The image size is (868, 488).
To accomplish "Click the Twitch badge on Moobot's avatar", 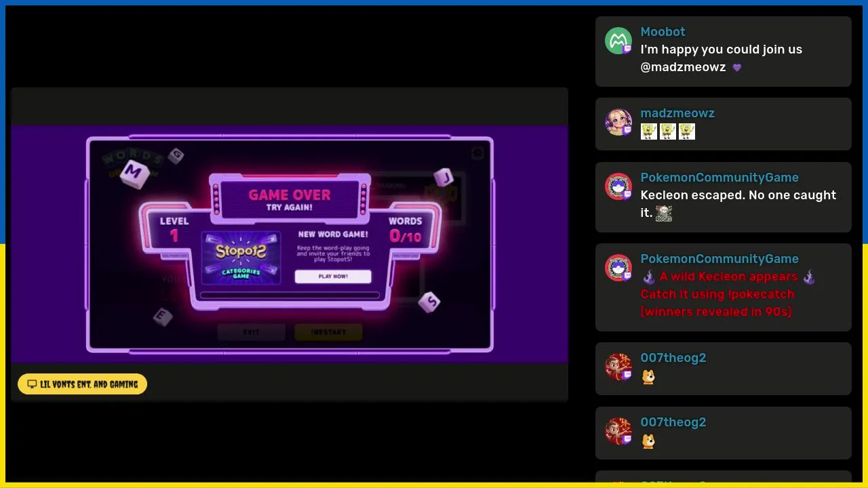I will tap(627, 49).
